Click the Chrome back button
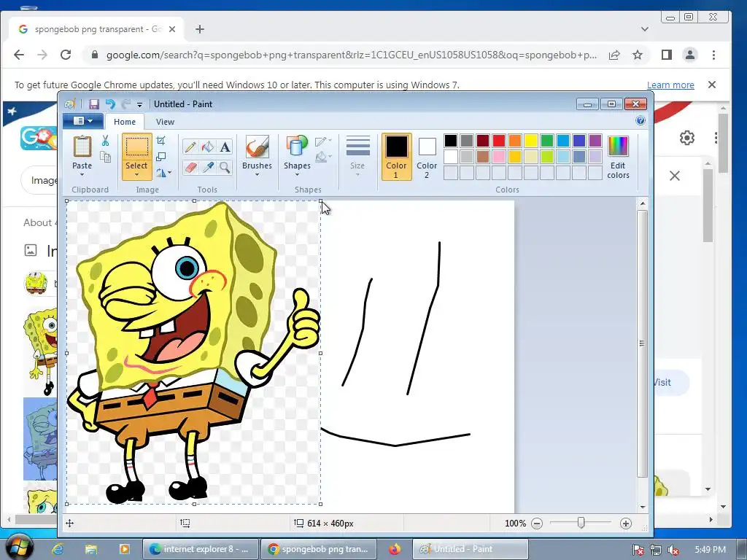Image resolution: width=747 pixels, height=560 pixels. click(x=19, y=55)
